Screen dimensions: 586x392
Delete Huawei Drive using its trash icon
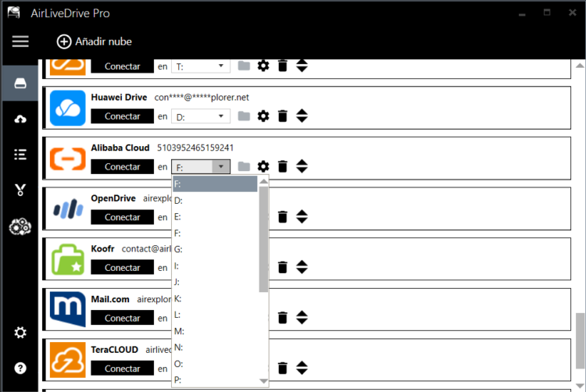tap(283, 116)
